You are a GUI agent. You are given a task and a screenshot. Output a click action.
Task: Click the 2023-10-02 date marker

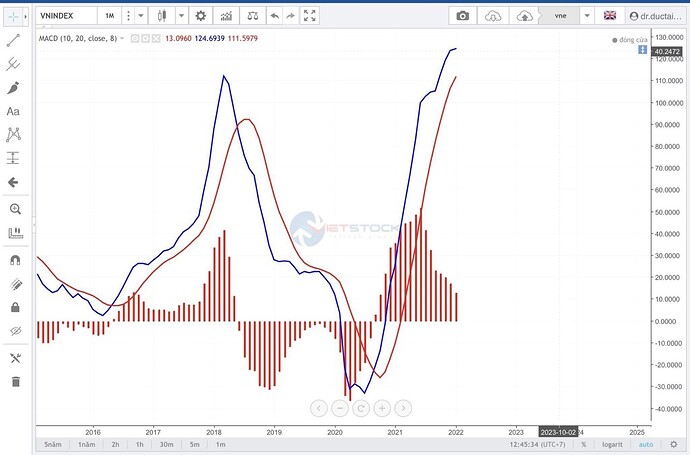click(558, 432)
